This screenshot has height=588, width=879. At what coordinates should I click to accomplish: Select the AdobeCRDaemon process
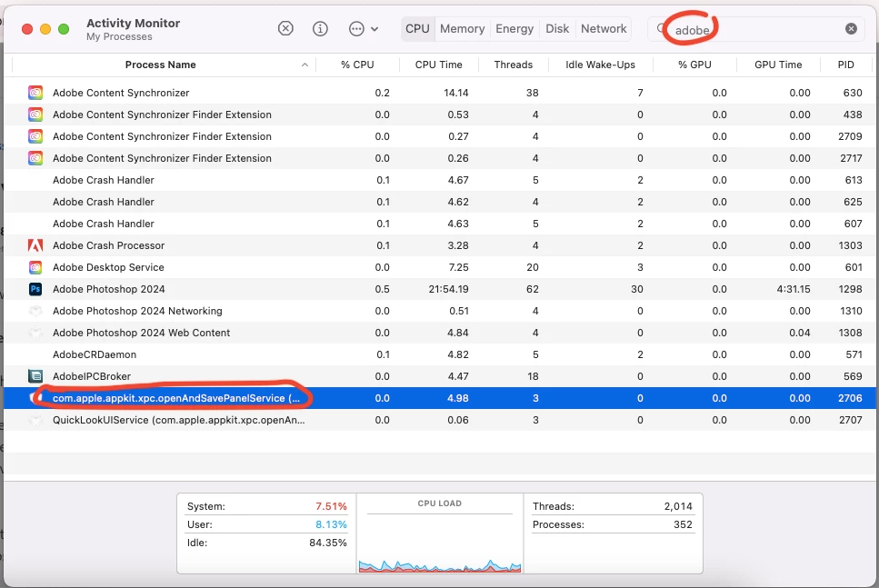pyautogui.click(x=95, y=354)
